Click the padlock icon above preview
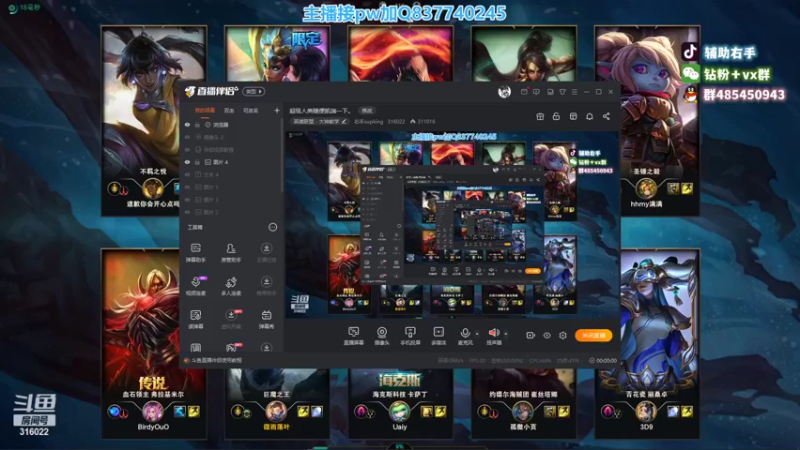 556,116
